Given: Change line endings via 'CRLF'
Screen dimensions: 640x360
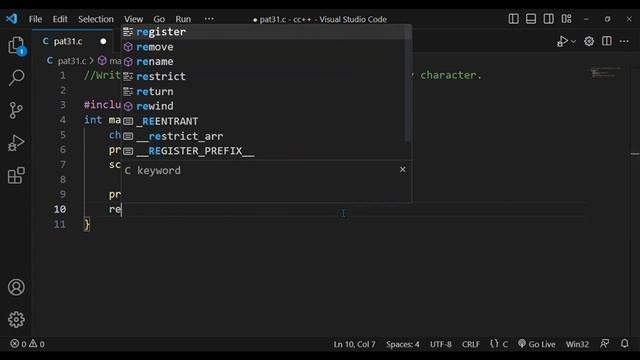Looking at the screenshot, I should coord(471,344).
